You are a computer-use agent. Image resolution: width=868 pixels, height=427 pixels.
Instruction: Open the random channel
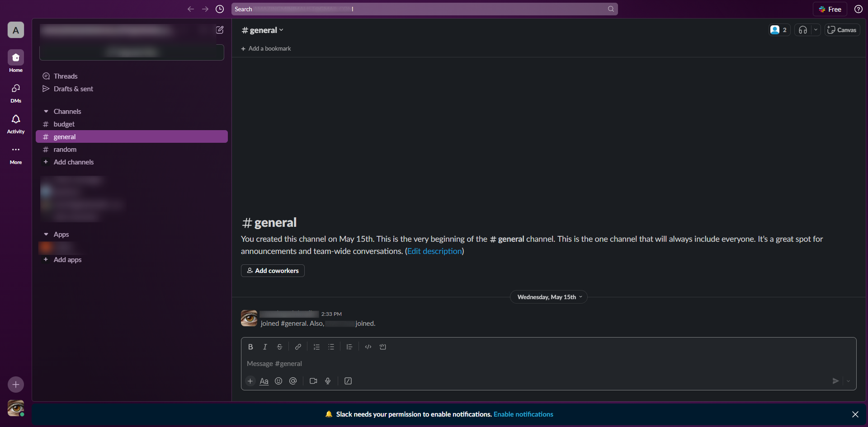point(132,150)
